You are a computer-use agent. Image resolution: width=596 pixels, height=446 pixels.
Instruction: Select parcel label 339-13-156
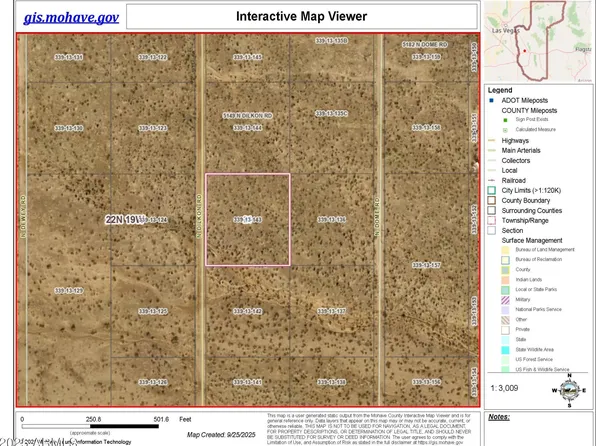coord(426,382)
